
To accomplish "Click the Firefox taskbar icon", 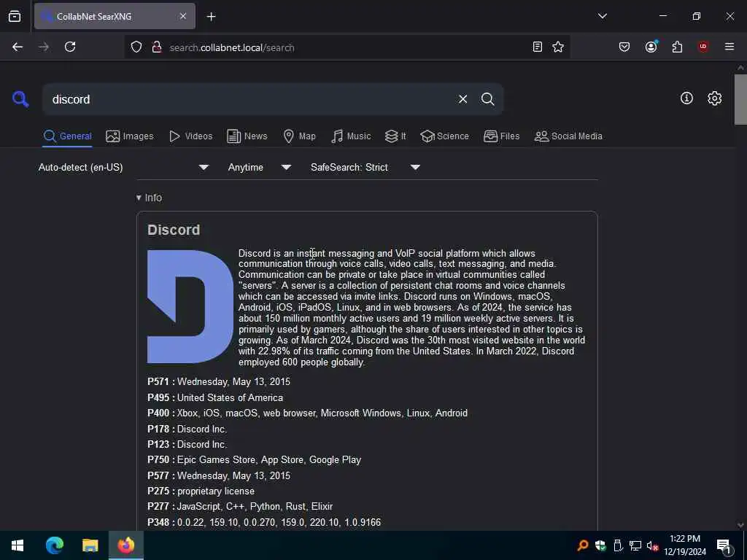I will point(126,545).
